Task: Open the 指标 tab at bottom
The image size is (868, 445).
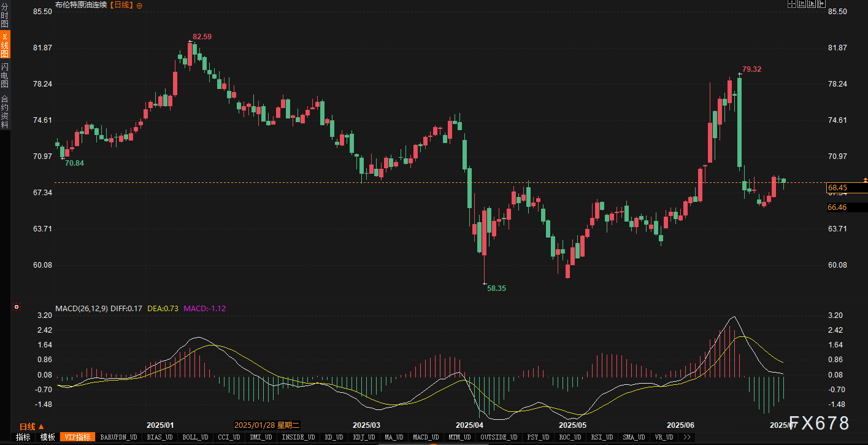Action: (x=23, y=437)
